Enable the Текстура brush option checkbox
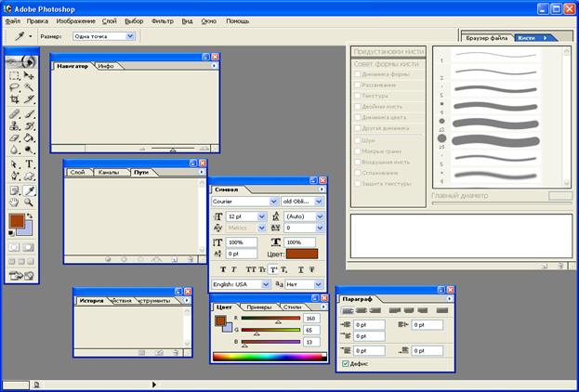 pos(358,95)
